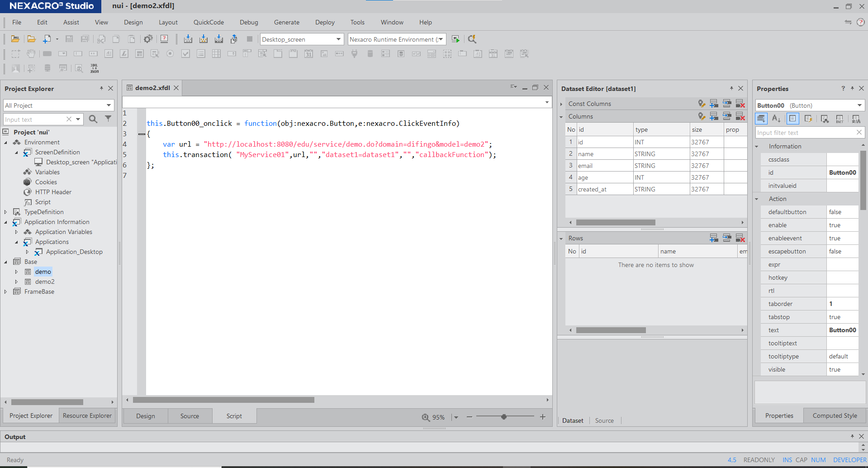Toggle property list view in Properties toolbar
Screen dimensions: 868x468
click(792, 119)
